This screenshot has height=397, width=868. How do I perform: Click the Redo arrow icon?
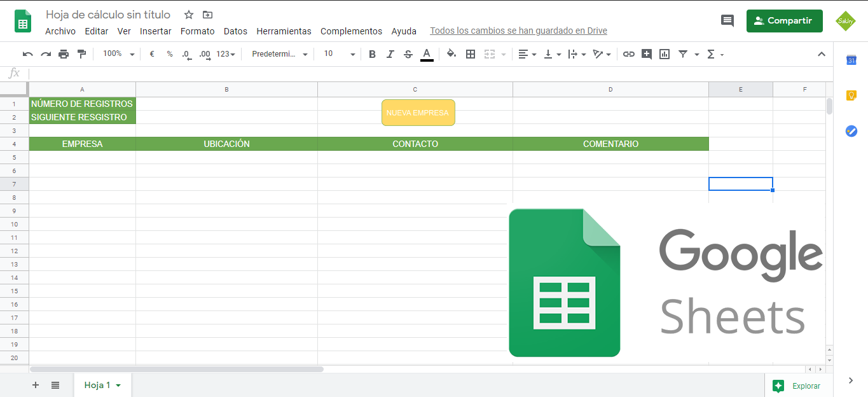click(x=46, y=54)
